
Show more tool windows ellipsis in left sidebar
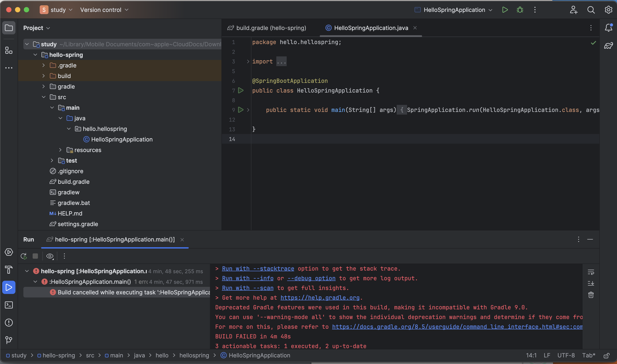click(9, 68)
